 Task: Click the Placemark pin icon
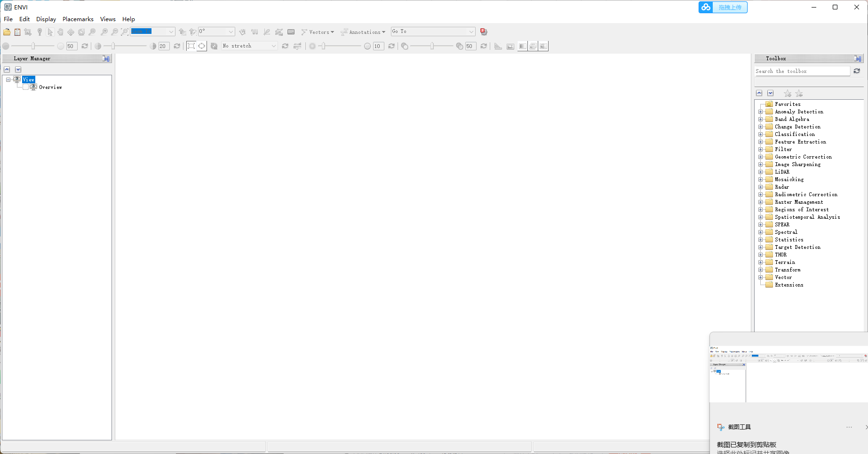(40, 32)
